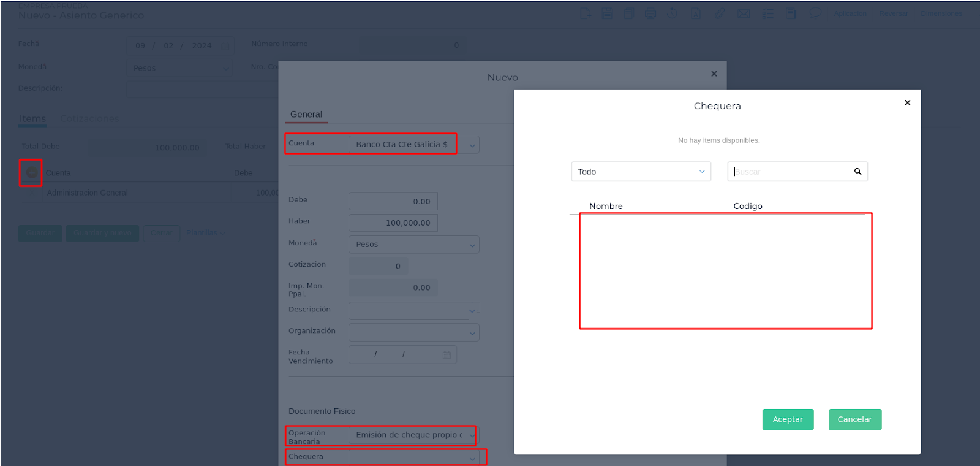
Task: Click the envelope email icon
Action: (743, 13)
